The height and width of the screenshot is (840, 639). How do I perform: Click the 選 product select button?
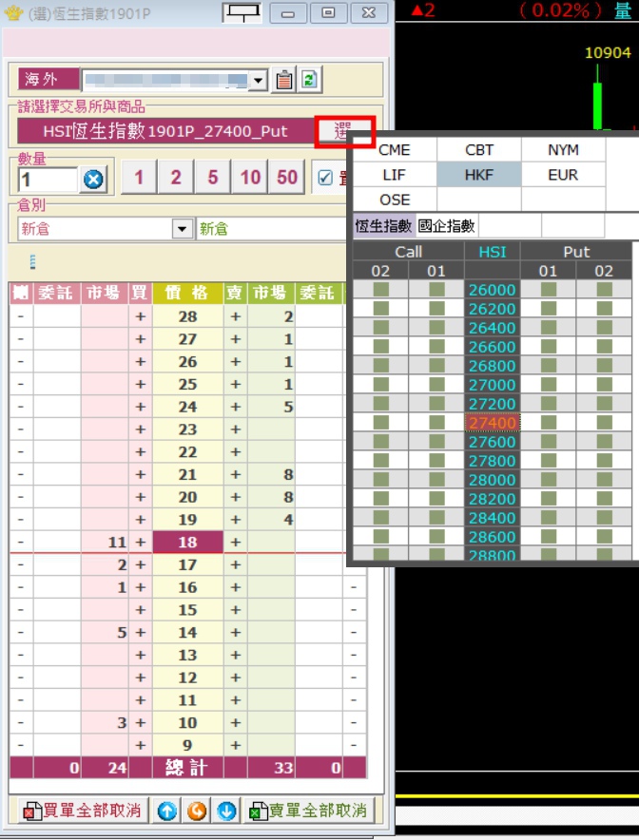click(x=343, y=131)
